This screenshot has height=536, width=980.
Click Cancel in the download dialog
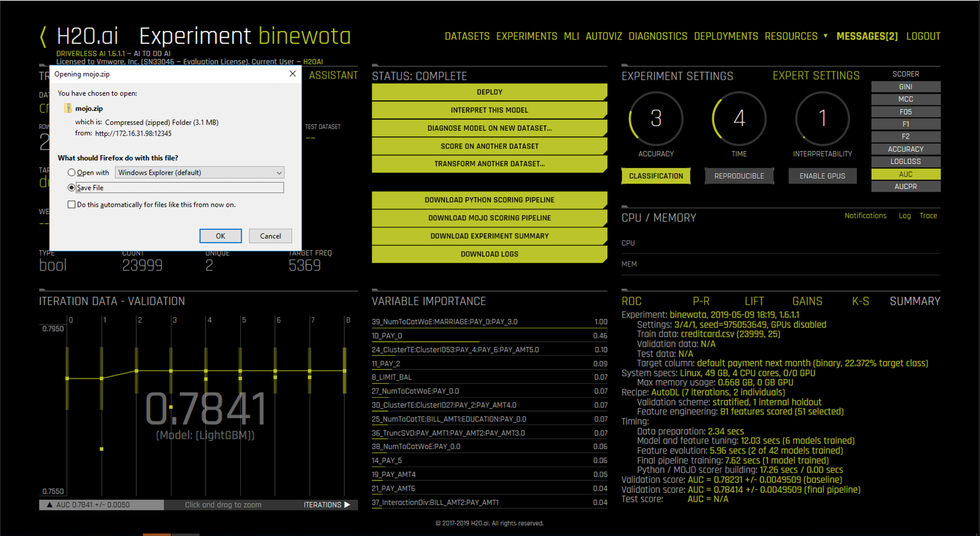point(271,236)
